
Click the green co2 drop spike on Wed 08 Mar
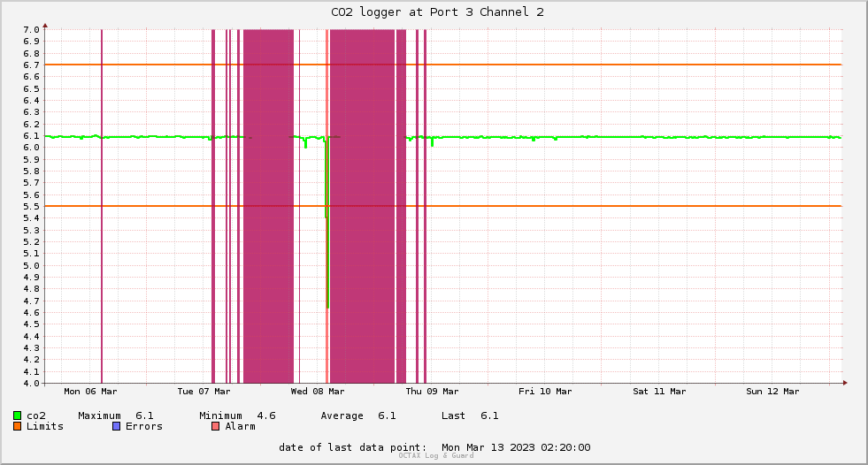click(327, 221)
